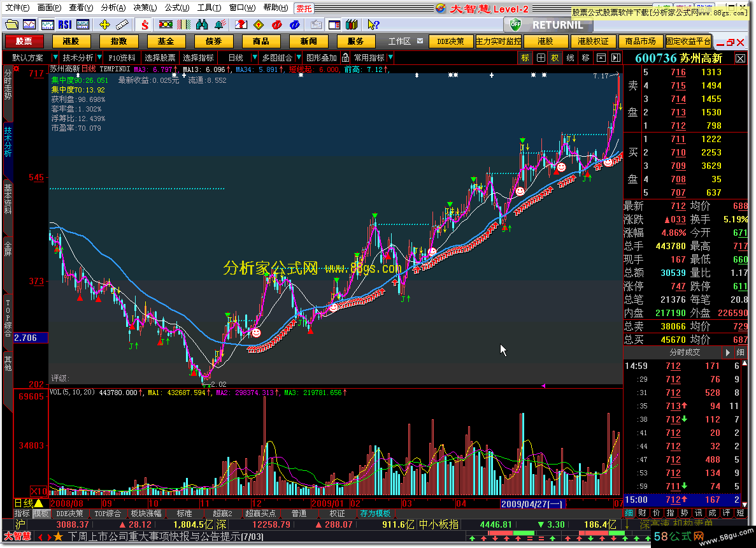Click the 日线 period selector at chart bottom-left
Viewport: 756px width, 548px height.
pos(29,503)
